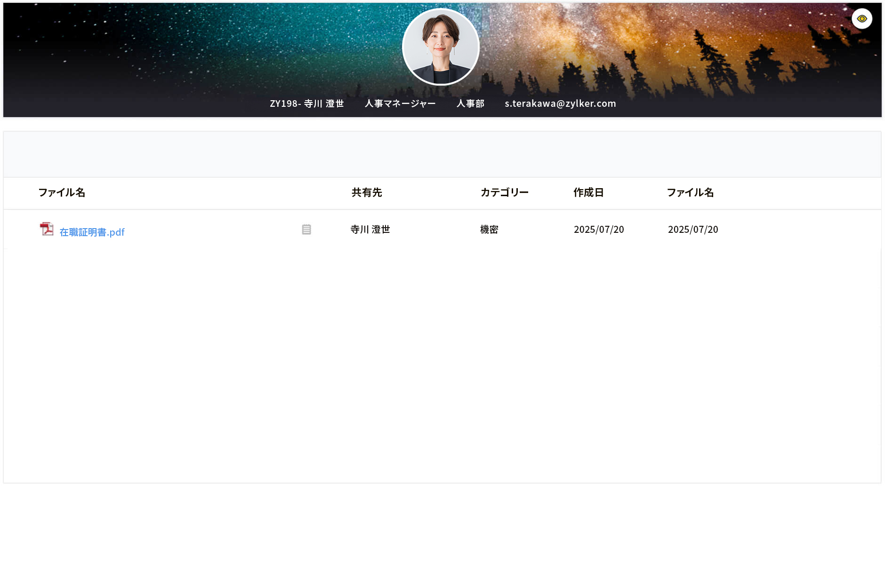Screen dimensions: 885x588
Task: Sort by the 共有先 column header
Action: pos(366,192)
